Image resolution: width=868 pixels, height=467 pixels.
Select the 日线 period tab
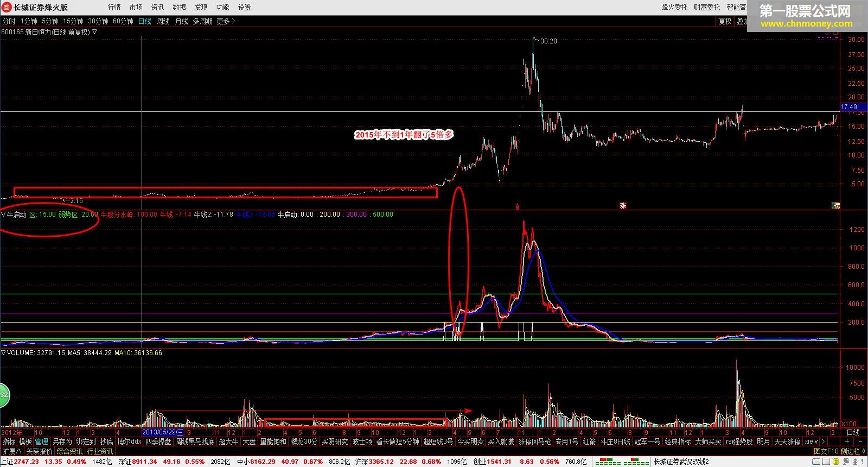click(145, 21)
